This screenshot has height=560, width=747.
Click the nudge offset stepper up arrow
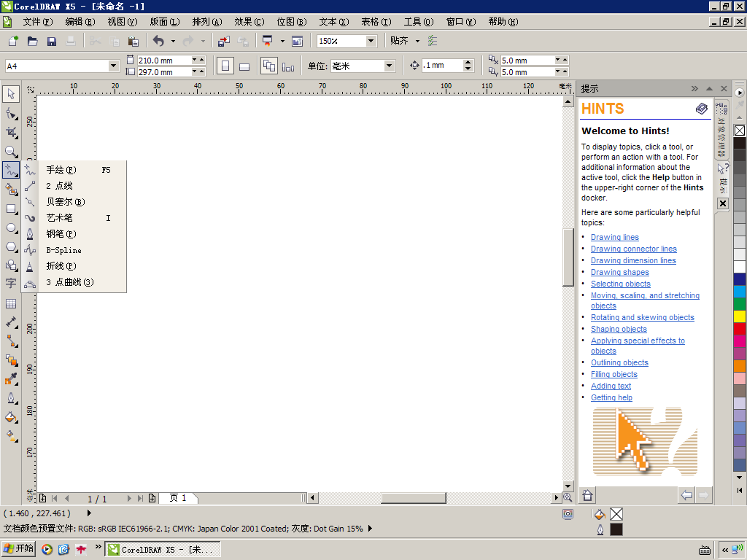468,63
